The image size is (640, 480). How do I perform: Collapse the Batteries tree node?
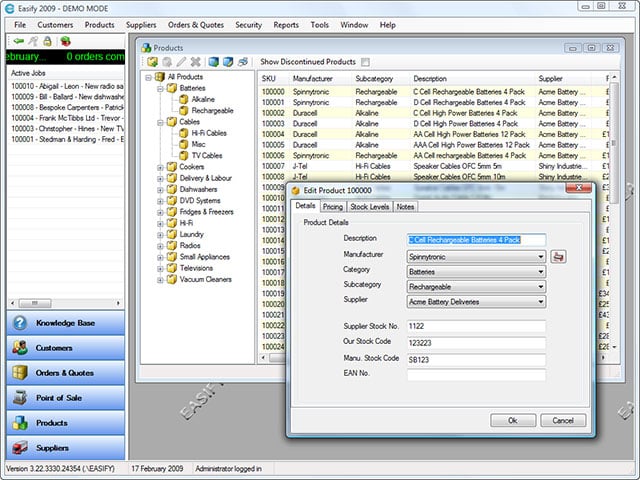pos(160,89)
